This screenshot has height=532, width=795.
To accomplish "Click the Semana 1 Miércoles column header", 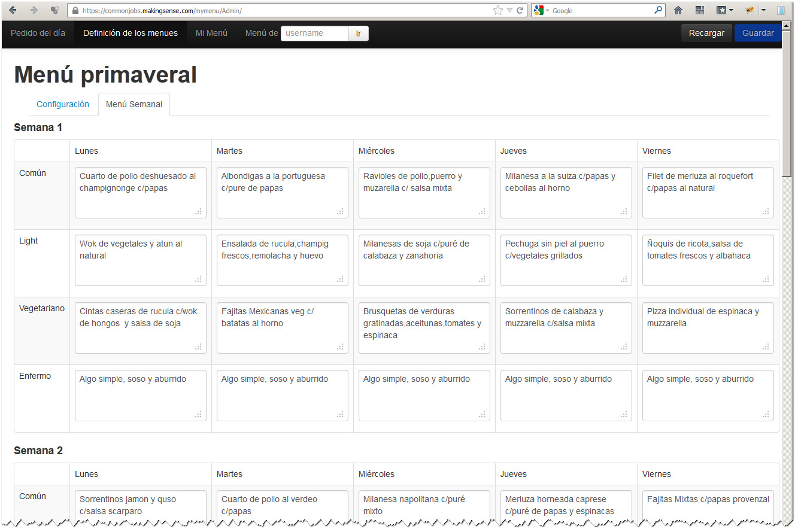I will (377, 151).
